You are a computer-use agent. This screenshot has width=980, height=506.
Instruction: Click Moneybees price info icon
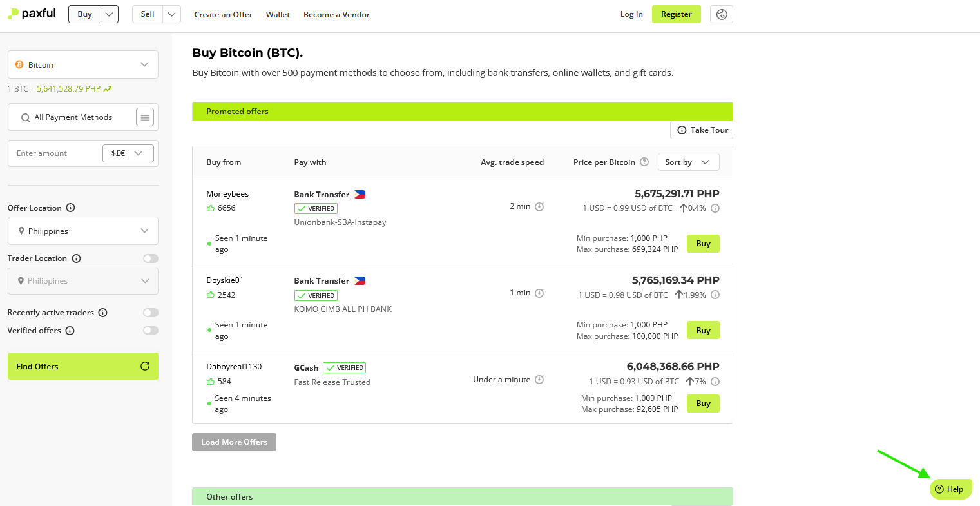[x=715, y=208]
